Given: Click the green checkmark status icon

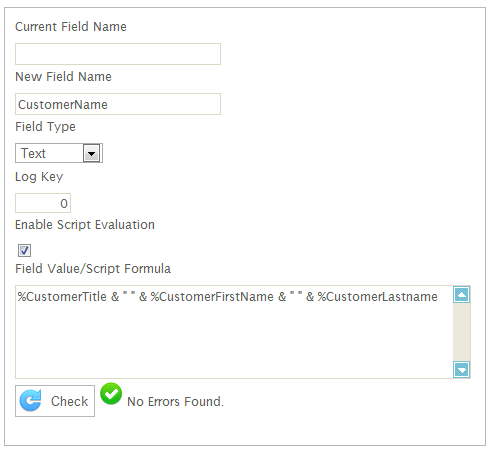Looking at the screenshot, I should (x=111, y=394).
